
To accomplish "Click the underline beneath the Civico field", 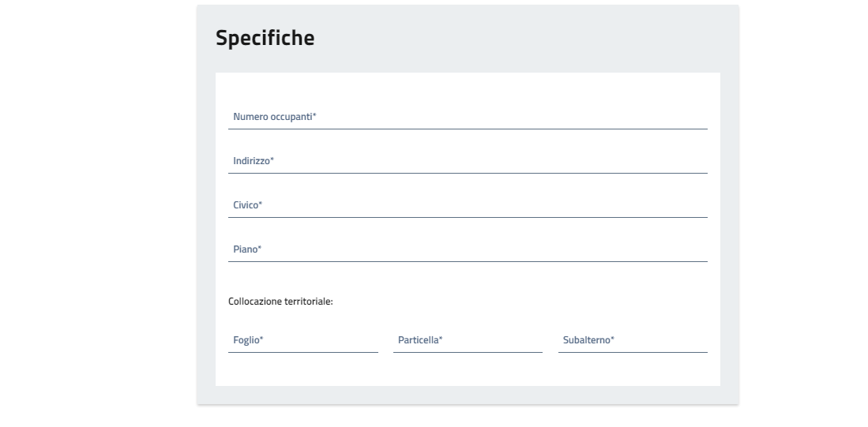I will pyautogui.click(x=468, y=217).
